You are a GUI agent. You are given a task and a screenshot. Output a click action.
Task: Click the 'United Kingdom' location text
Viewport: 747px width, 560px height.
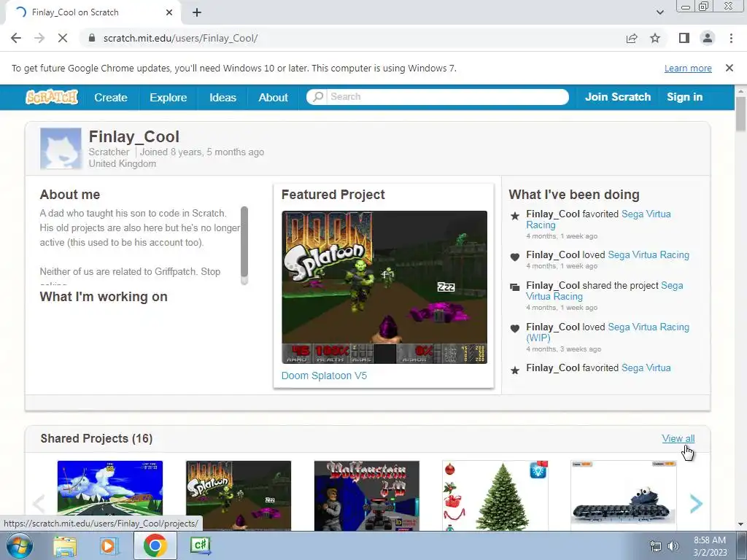click(123, 163)
